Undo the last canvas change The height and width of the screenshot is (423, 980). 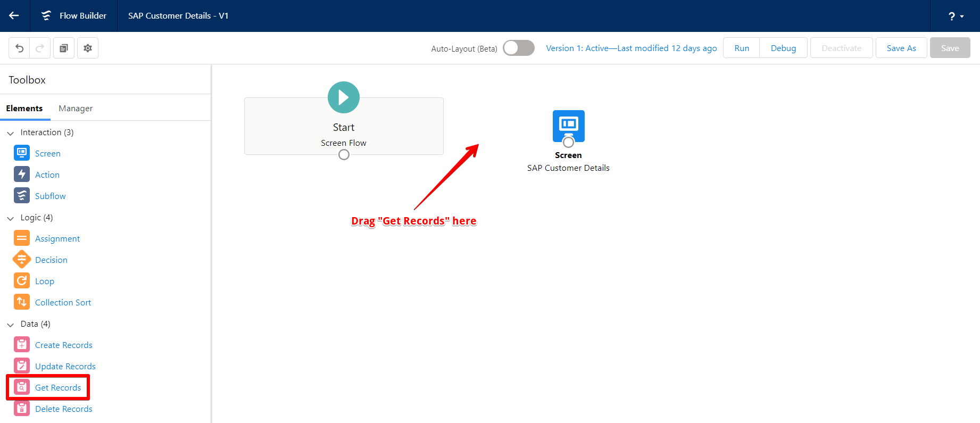[19, 48]
